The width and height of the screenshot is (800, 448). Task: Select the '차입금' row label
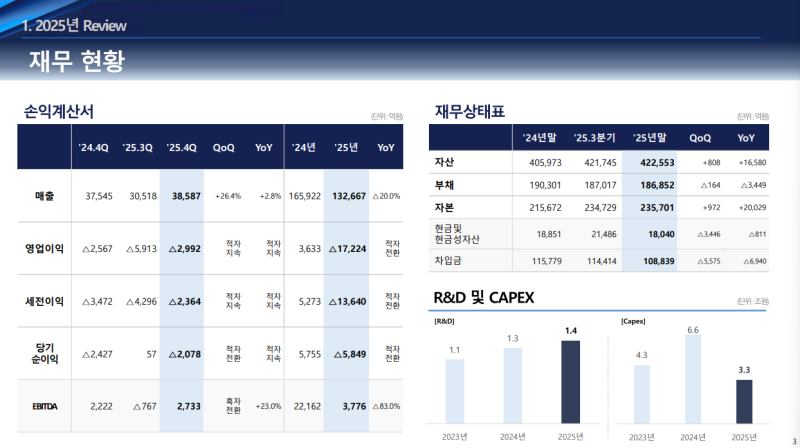point(447,260)
